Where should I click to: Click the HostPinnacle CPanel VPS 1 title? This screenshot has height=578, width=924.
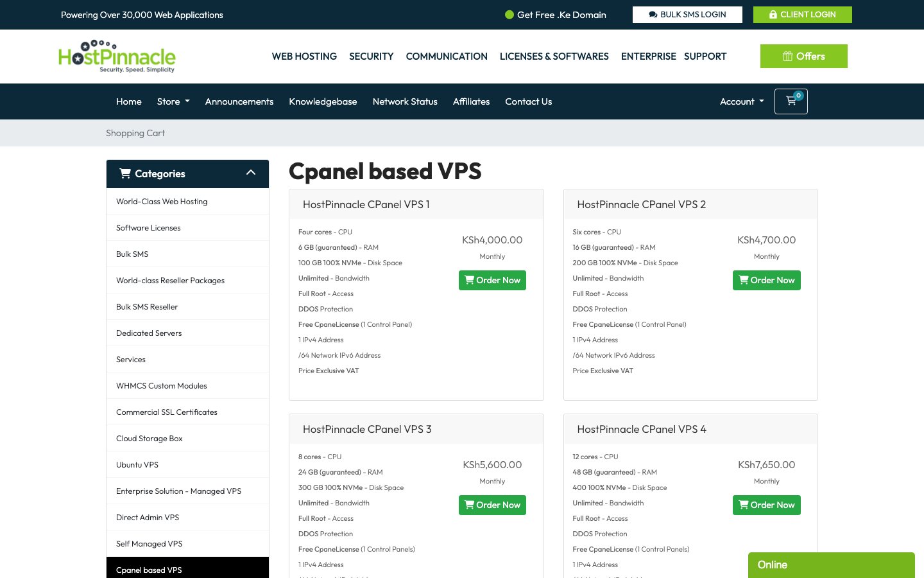[366, 204]
